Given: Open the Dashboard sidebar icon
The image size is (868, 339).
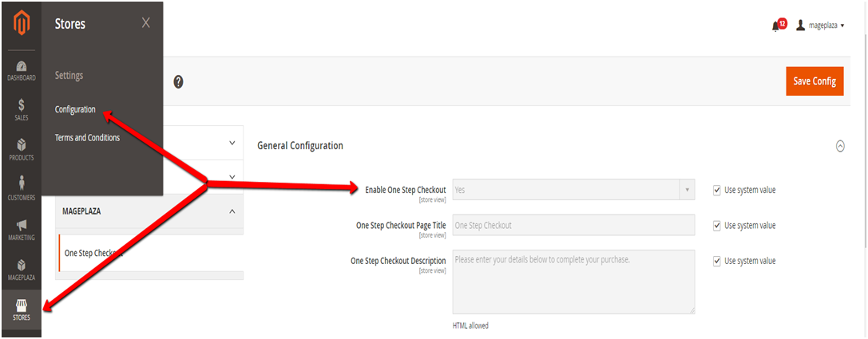Looking at the screenshot, I should (22, 70).
